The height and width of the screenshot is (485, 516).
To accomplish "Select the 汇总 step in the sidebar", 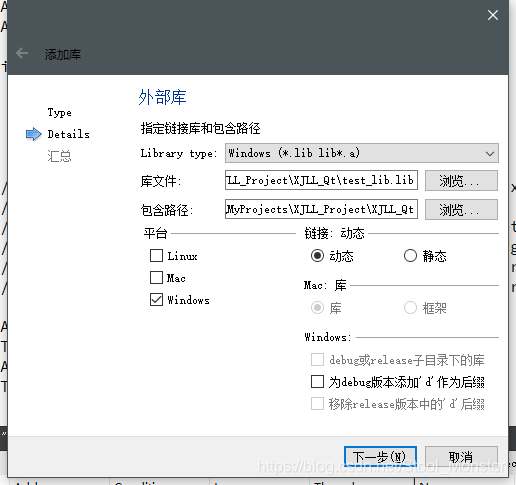I will click(x=59, y=156).
